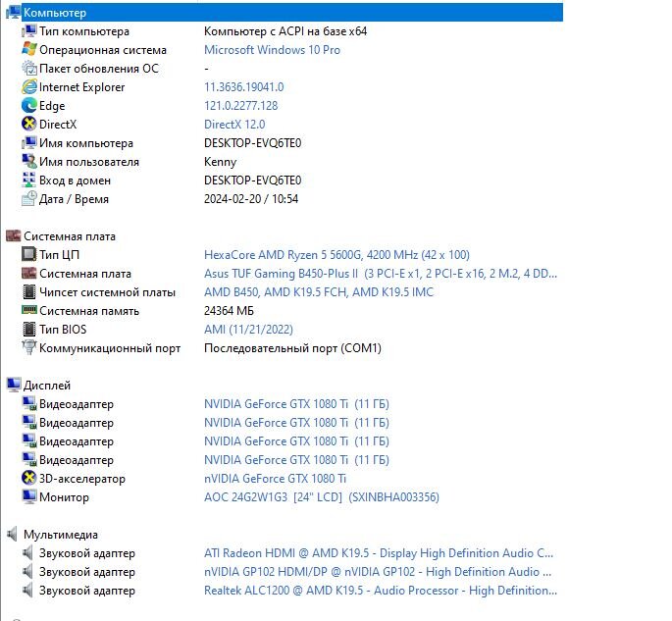
Task: Click the Internet Explorer icon
Action: [x=29, y=87]
